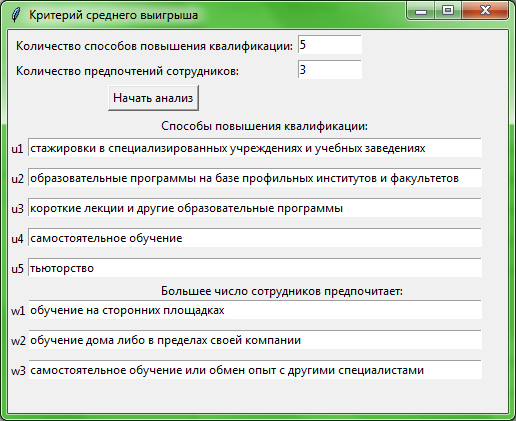The width and height of the screenshot is (516, 421).
Task: Click the w1 обучение на сторонних площадках field
Action: (255, 310)
